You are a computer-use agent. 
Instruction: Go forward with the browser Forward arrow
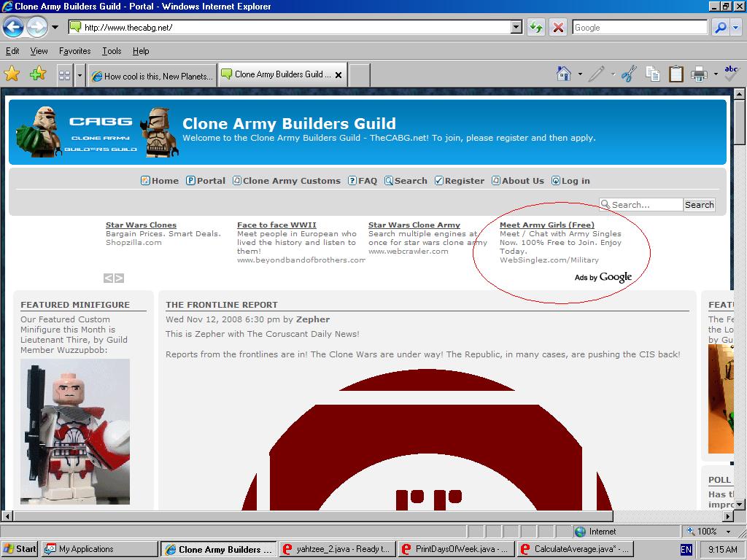pos(37,27)
